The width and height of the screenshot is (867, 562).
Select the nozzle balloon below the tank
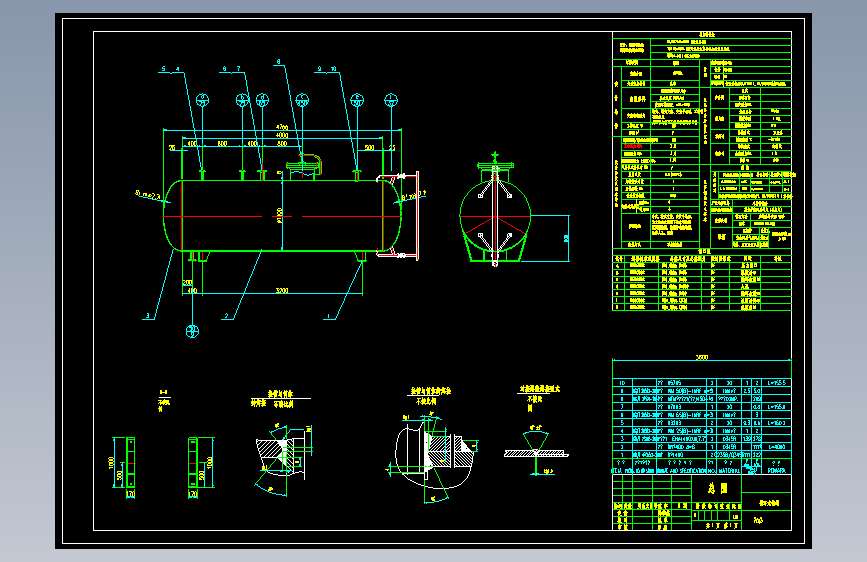coord(192,331)
